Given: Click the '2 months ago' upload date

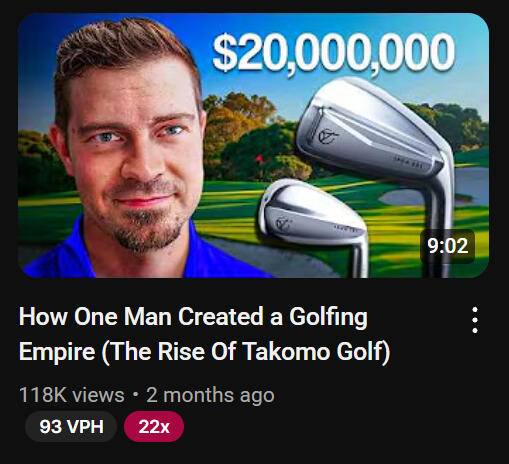Looking at the screenshot, I should 210,396.
